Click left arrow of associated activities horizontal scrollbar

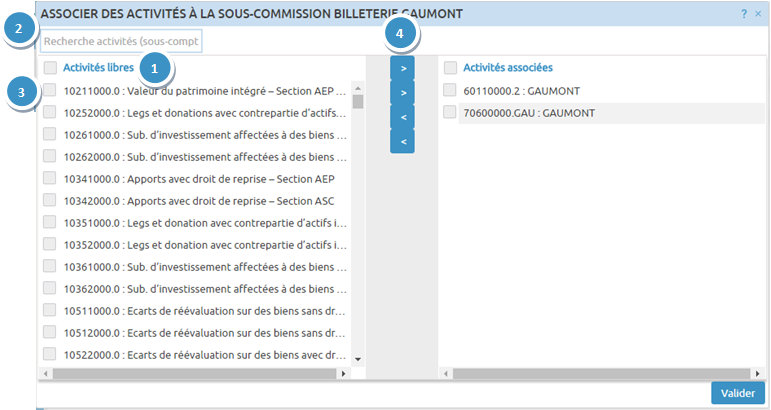pyautogui.click(x=445, y=374)
